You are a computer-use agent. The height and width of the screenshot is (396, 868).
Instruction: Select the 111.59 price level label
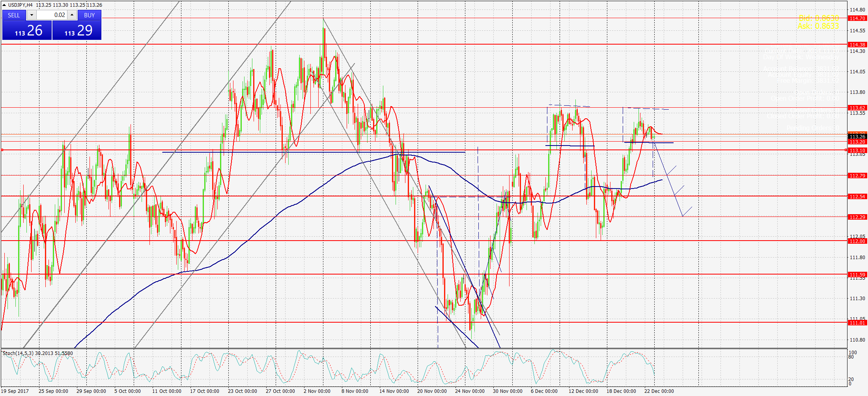coord(857,275)
